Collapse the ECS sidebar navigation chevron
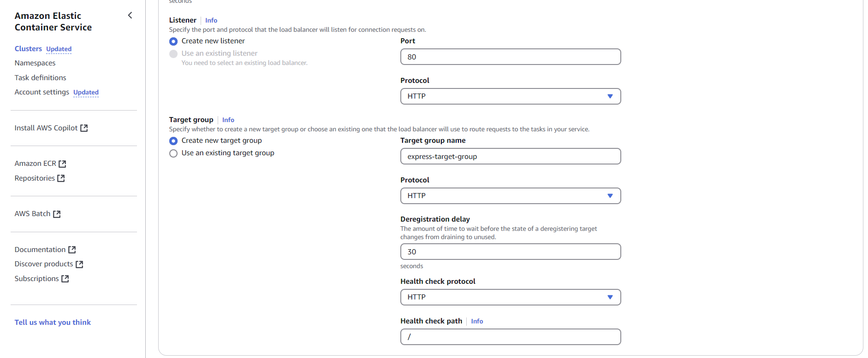The image size is (868, 358). [x=130, y=16]
